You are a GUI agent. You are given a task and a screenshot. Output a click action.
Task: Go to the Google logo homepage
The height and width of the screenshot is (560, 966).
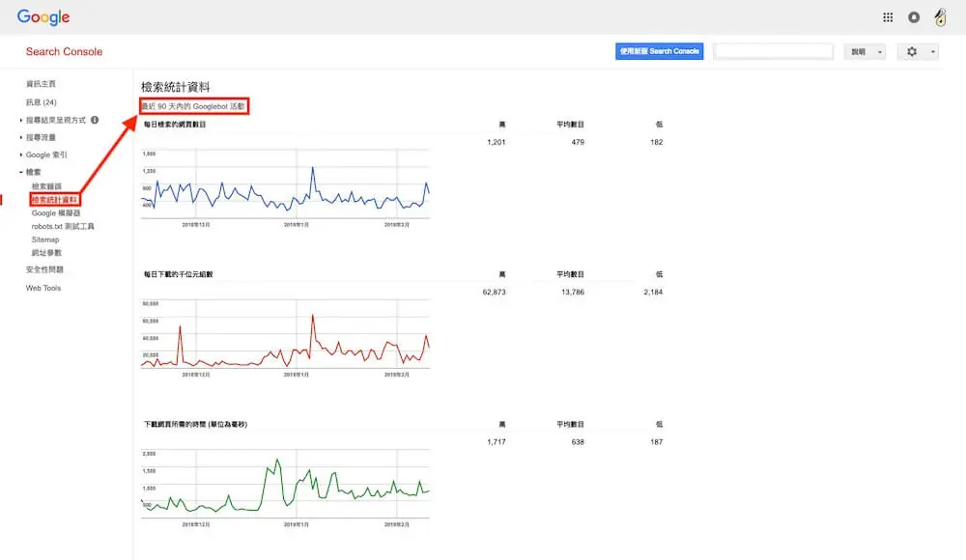(x=43, y=16)
